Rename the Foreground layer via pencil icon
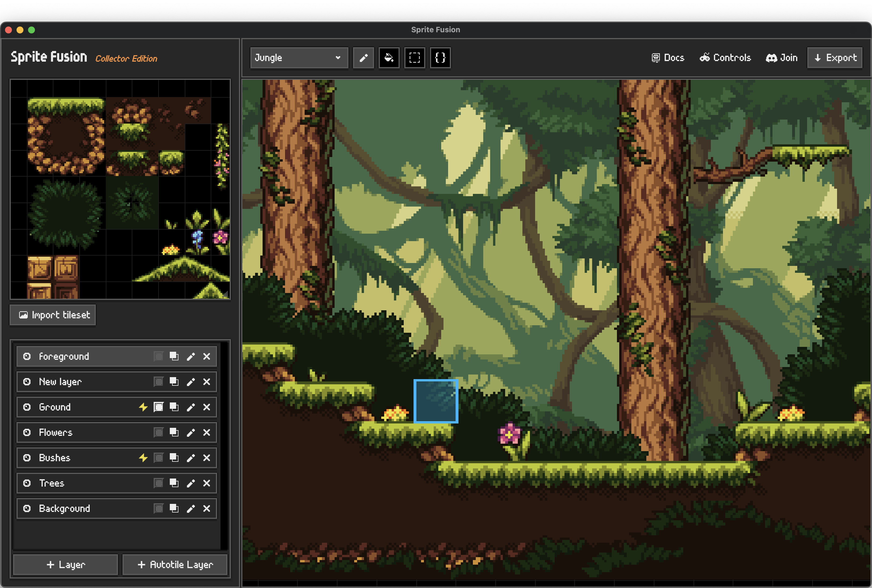872x588 pixels. [x=191, y=356]
